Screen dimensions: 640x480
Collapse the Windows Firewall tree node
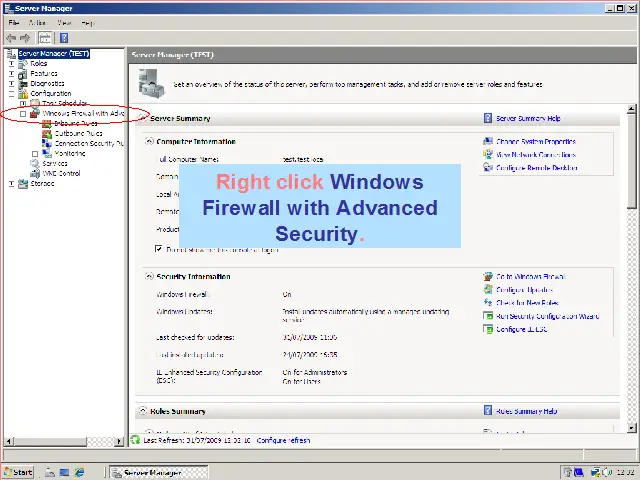[x=23, y=114]
